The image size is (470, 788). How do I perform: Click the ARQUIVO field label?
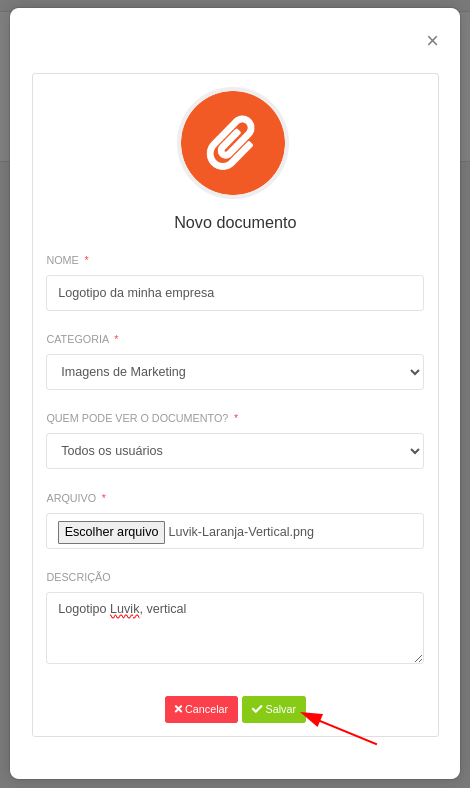71,498
